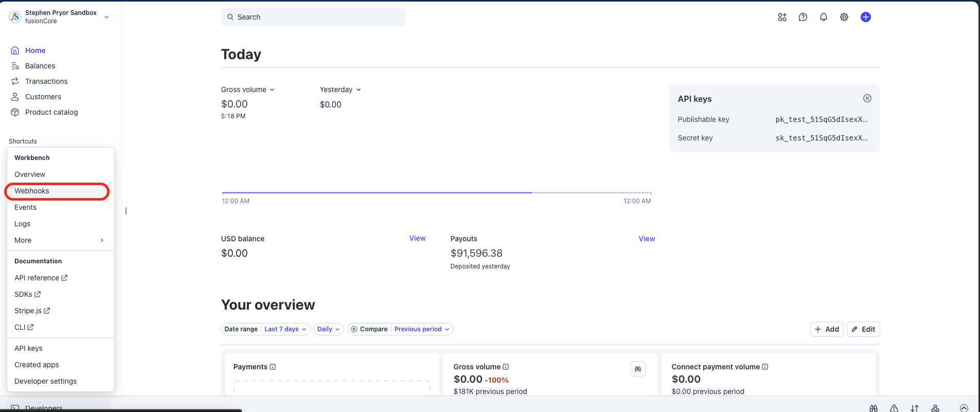
Task: Select Developer settings menu item
Action: tap(60, 381)
